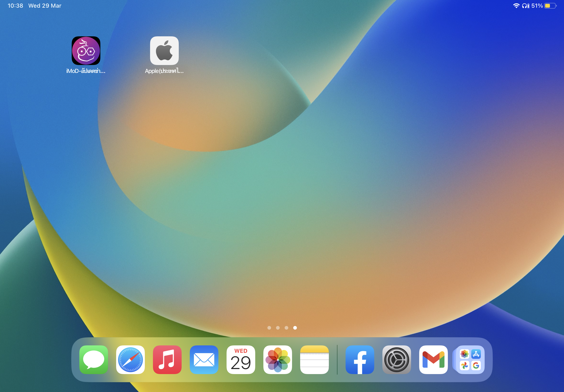Open Calendar showing WED 29
The height and width of the screenshot is (392, 564).
point(241,359)
